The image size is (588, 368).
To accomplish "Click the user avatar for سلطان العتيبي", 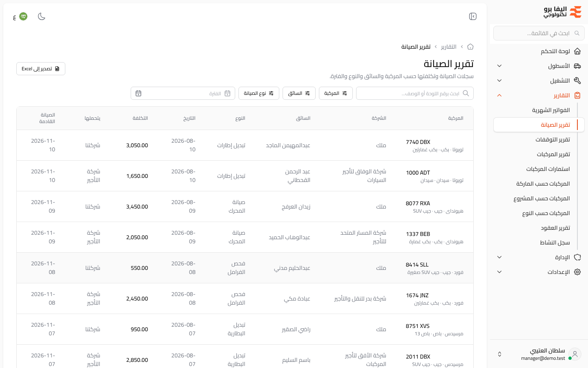I will [x=575, y=354].
